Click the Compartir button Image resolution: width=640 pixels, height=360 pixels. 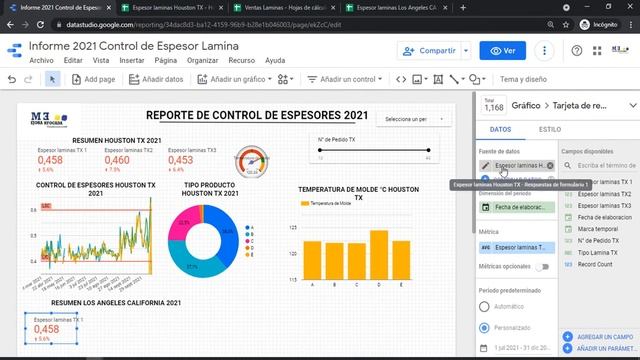pos(429,51)
